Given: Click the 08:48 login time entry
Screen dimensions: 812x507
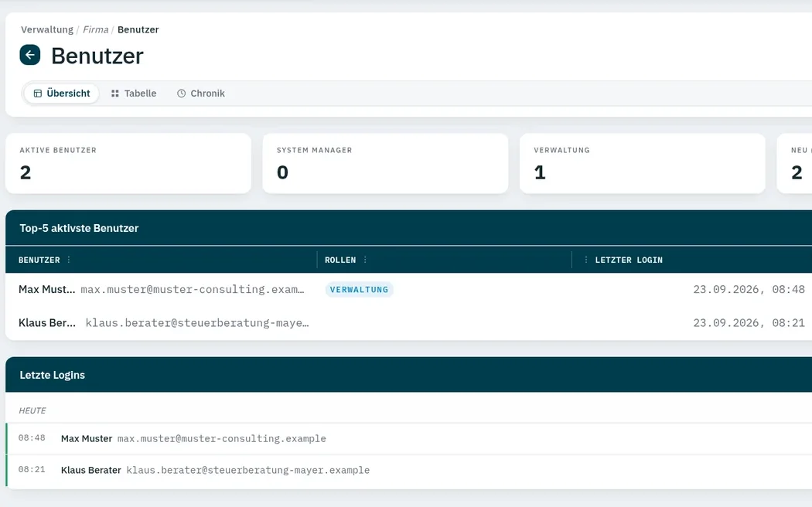Looking at the screenshot, I should (x=32, y=437).
